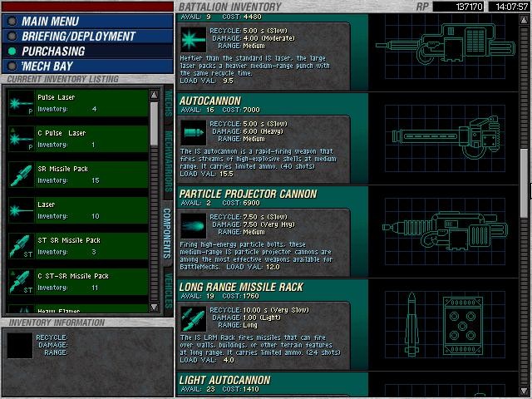Open the MechWarriors vertical tab
The width and height of the screenshot is (532, 399).
(x=168, y=158)
